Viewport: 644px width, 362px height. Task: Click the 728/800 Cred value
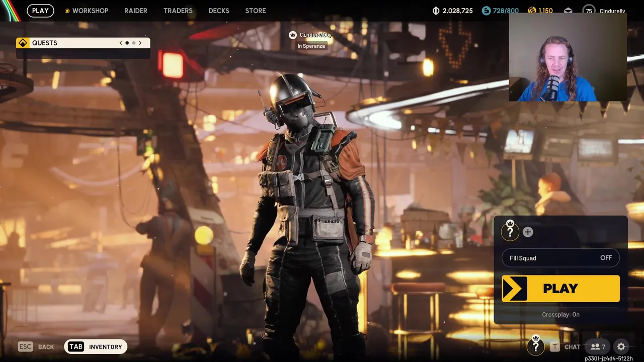pos(506,11)
